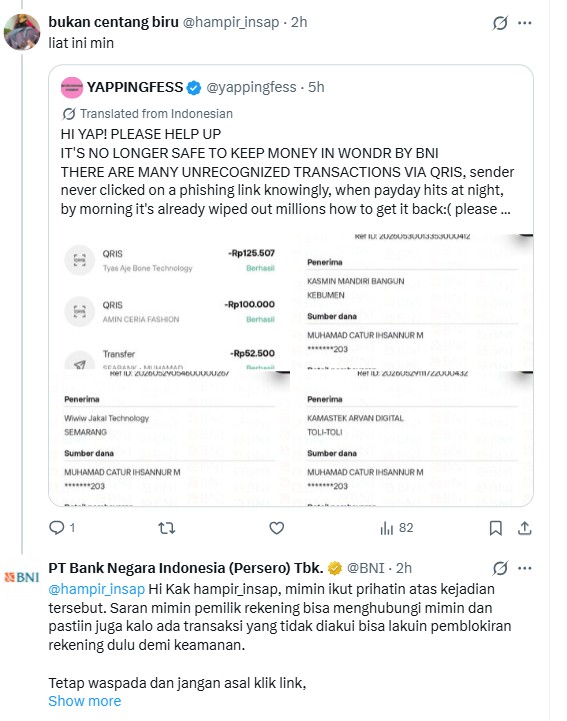This screenshot has height=721, width=567.
Task: Open QRIS transaction list screenshot image
Action: 170,302
